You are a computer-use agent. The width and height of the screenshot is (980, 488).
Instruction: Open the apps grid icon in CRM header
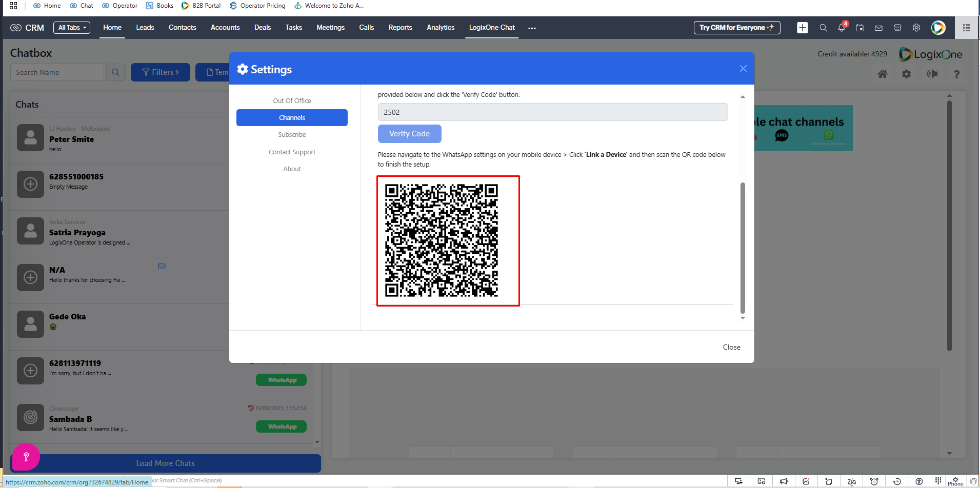coord(966,28)
